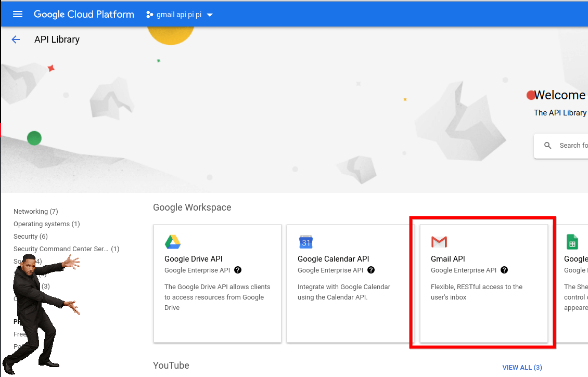The width and height of the screenshot is (588, 377).
Task: Click the project selector dots icon
Action: [149, 15]
